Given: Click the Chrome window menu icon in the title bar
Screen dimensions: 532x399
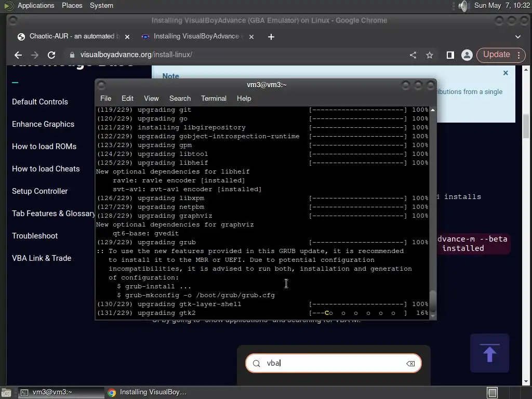Looking at the screenshot, I should click(13, 21).
